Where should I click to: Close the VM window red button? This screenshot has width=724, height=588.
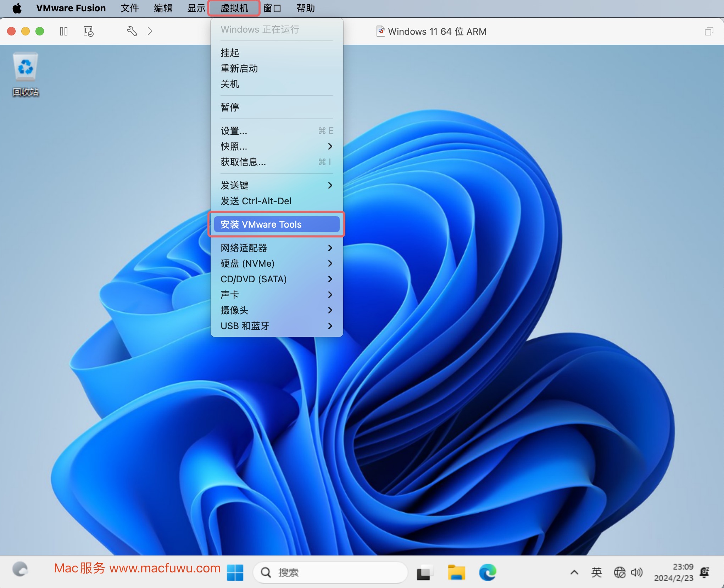pos(11,31)
